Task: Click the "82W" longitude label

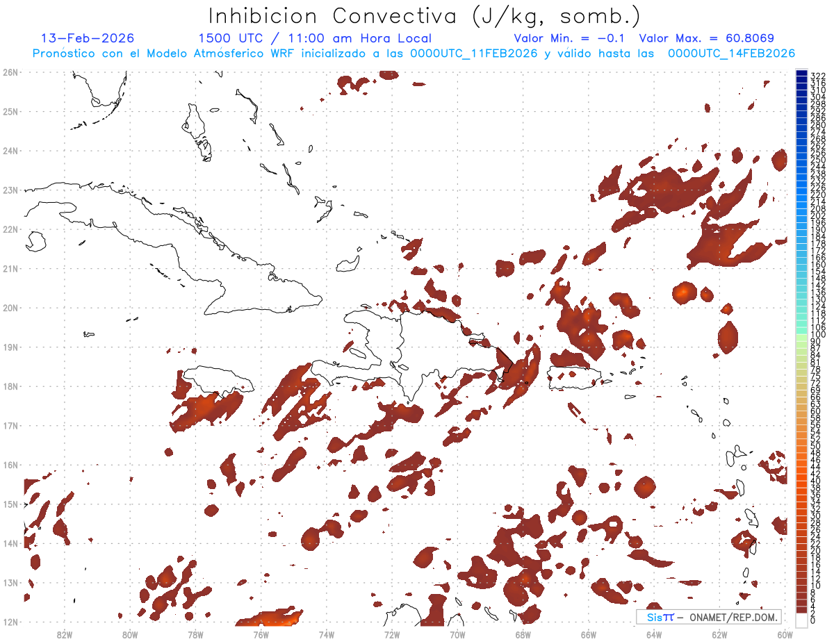Action: tap(64, 634)
